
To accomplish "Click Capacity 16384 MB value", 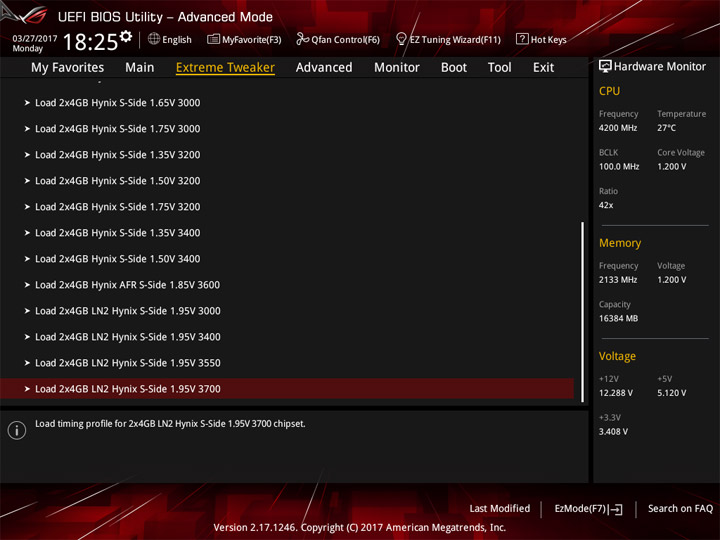I will pyautogui.click(x=619, y=318).
